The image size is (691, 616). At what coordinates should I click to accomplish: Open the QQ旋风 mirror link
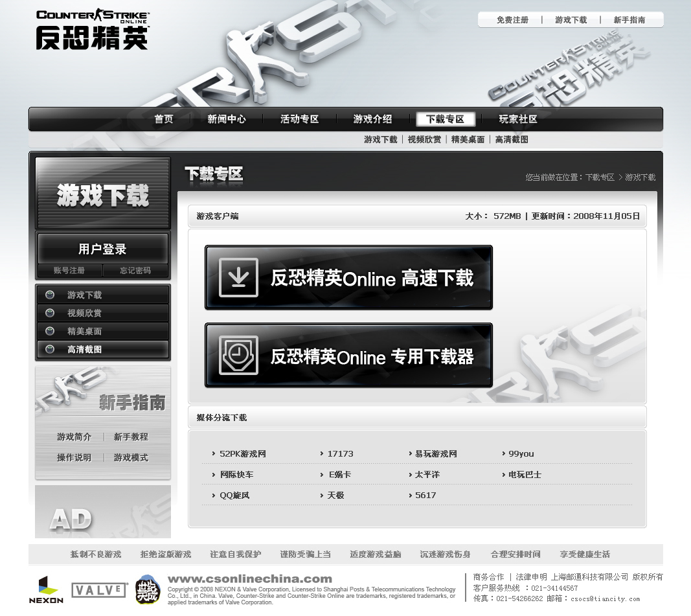pos(234,496)
